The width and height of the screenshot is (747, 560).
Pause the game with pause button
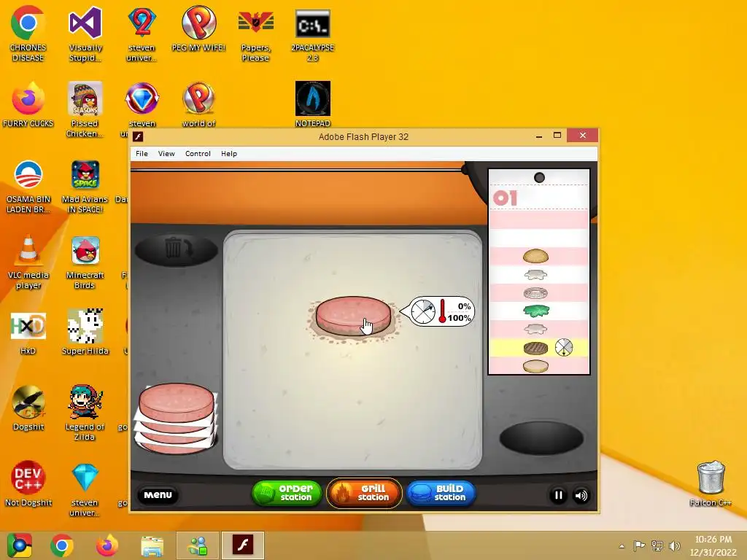(558, 495)
